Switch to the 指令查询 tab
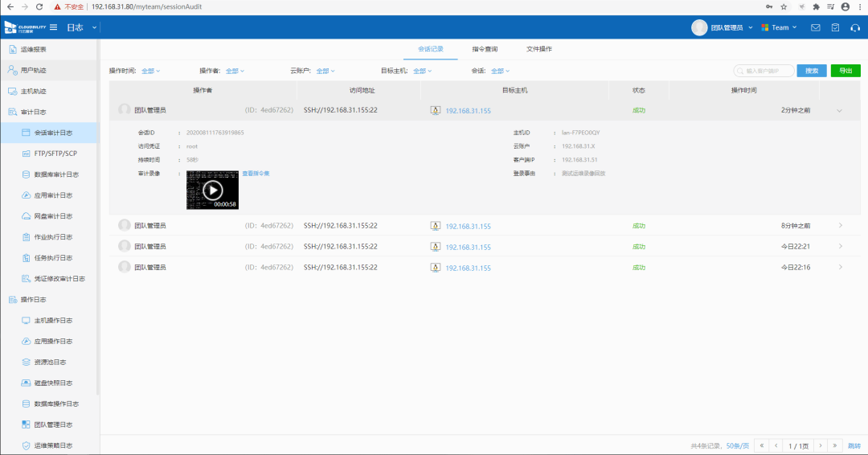Viewport: 868px width, 455px height. pos(485,49)
